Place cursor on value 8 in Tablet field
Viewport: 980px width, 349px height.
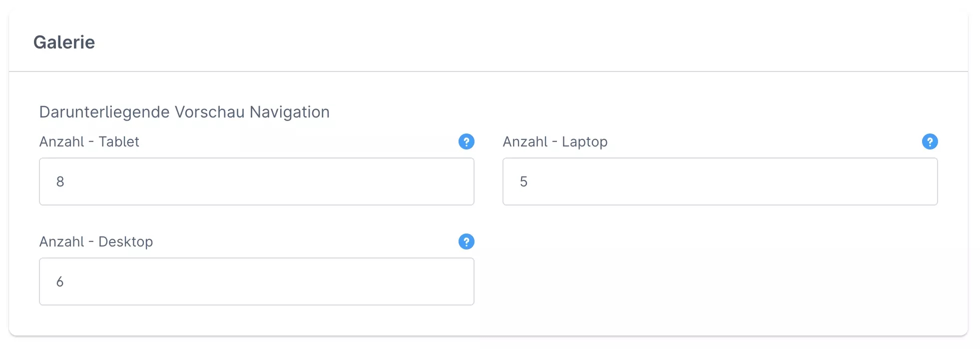tap(60, 181)
